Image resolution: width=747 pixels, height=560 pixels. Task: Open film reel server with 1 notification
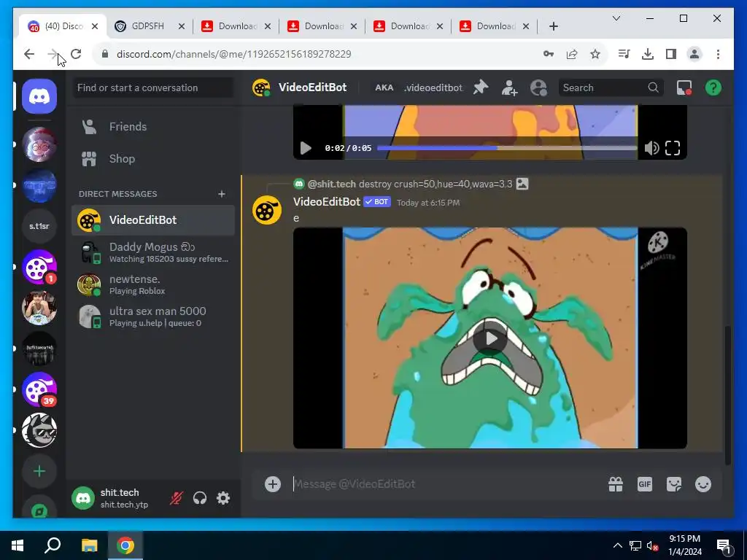(39, 267)
